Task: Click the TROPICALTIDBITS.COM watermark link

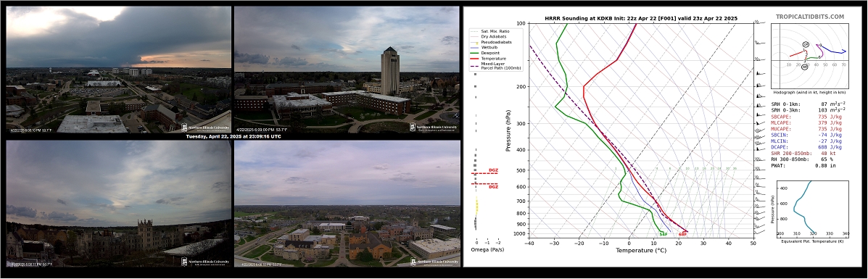Action: coord(809,17)
